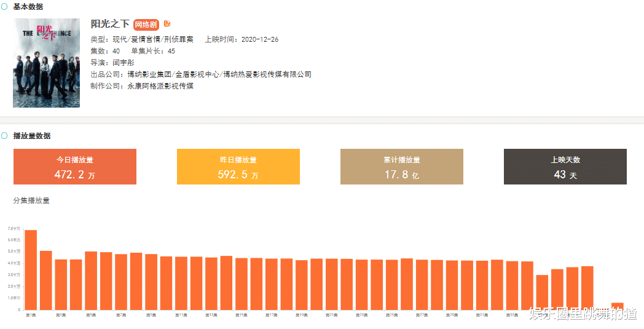Click the 6.0千万 y-axis label
644x329 pixels.
tap(14, 240)
